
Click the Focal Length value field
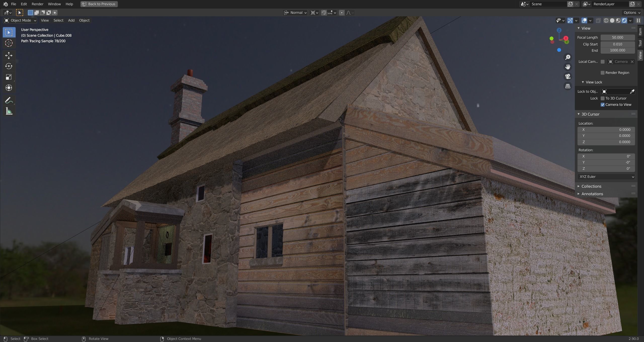click(618, 37)
